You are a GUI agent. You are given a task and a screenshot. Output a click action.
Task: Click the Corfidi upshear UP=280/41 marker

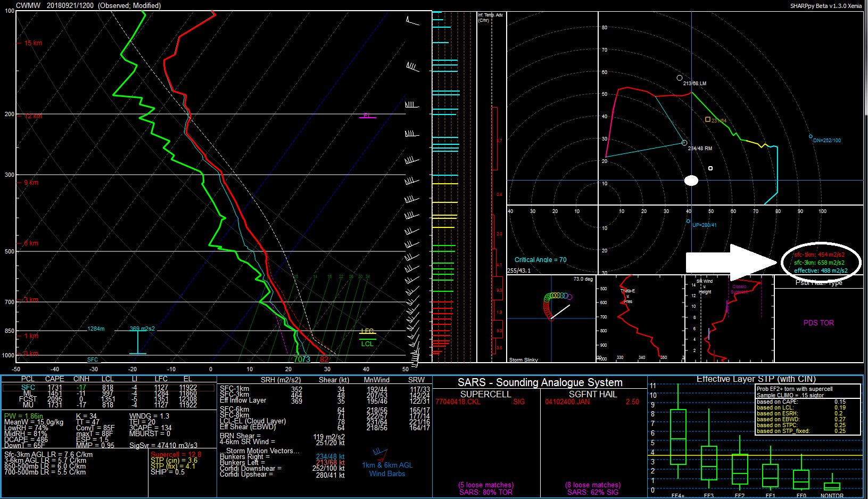click(x=688, y=221)
